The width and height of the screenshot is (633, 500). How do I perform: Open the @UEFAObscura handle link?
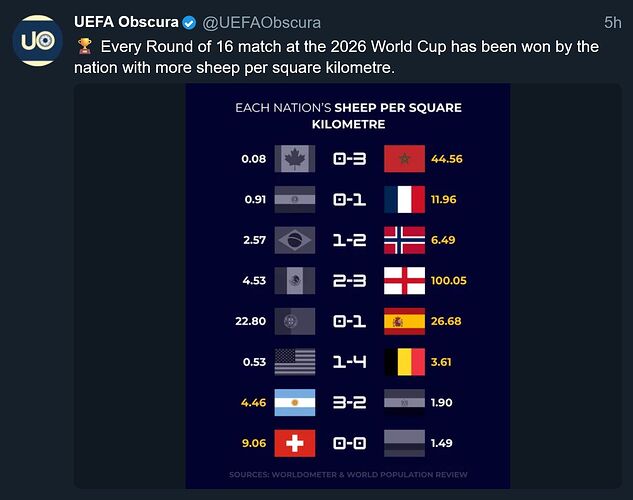click(262, 23)
